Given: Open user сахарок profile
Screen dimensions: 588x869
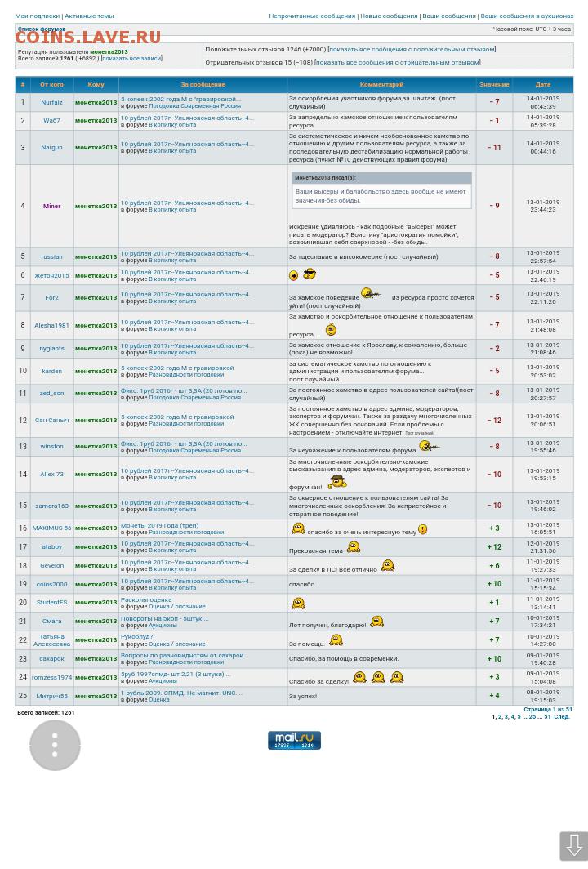Looking at the screenshot, I should click(x=51, y=659).
